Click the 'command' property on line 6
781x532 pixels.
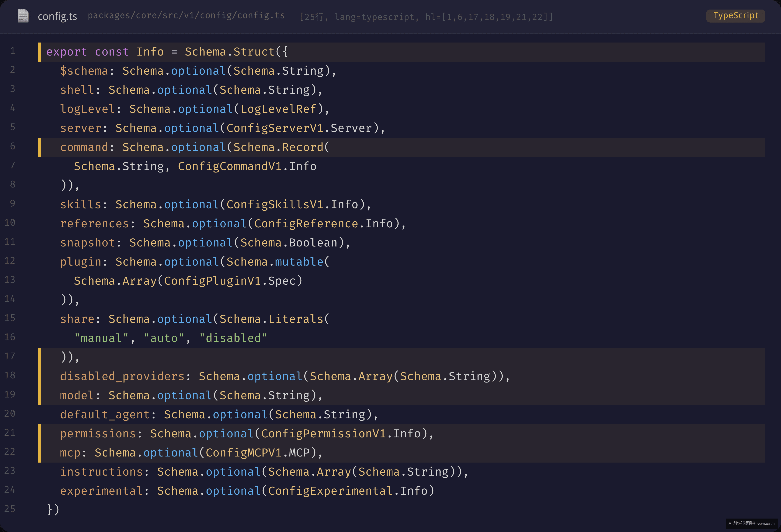(x=84, y=147)
